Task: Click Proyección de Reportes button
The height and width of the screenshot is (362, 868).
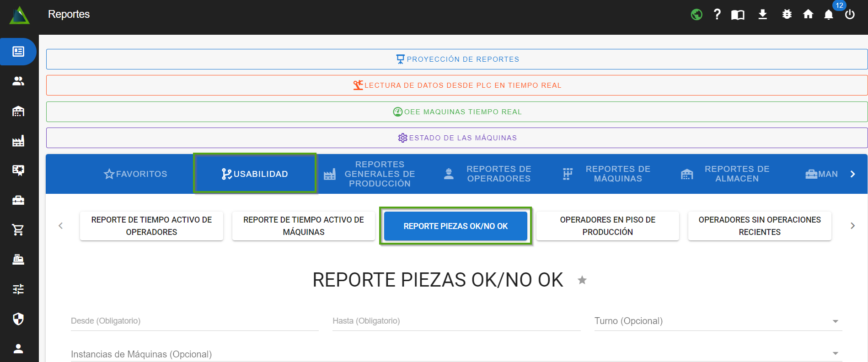Action: click(456, 59)
